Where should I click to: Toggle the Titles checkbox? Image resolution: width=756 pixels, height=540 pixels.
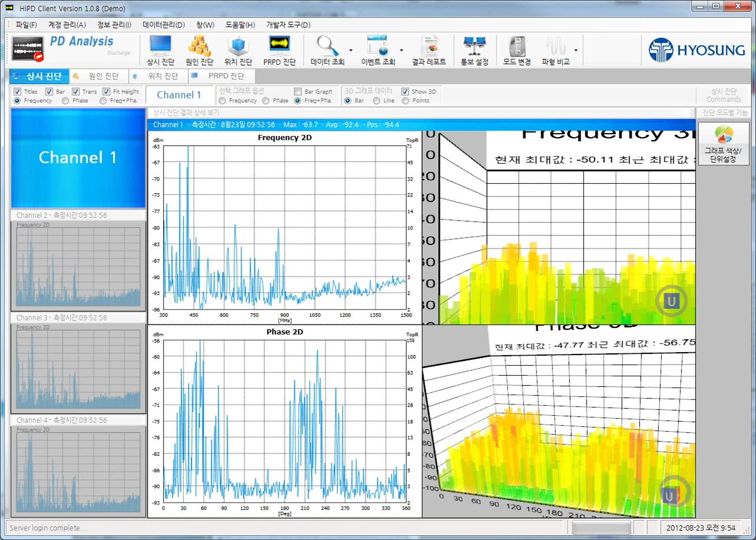click(x=17, y=92)
